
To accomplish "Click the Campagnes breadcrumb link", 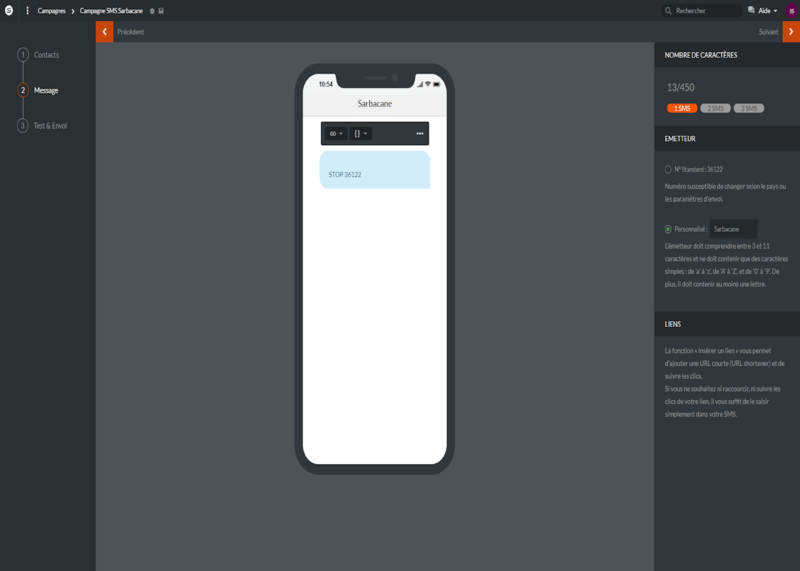I will tap(51, 11).
